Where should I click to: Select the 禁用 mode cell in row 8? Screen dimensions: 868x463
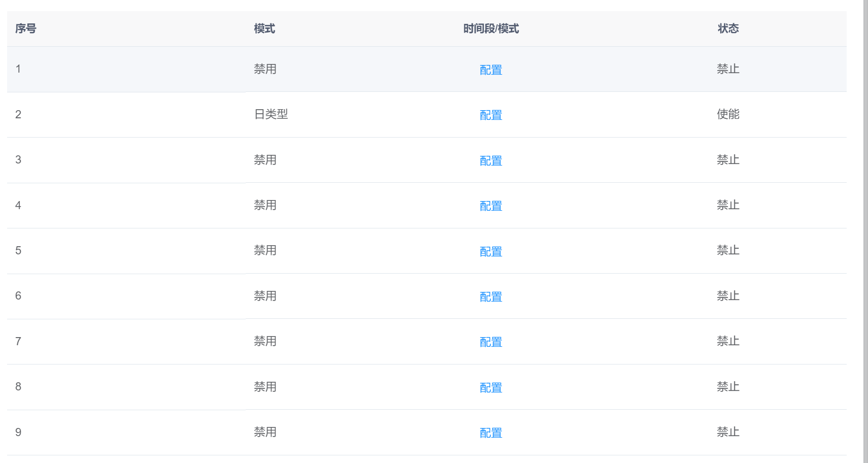[x=265, y=387]
